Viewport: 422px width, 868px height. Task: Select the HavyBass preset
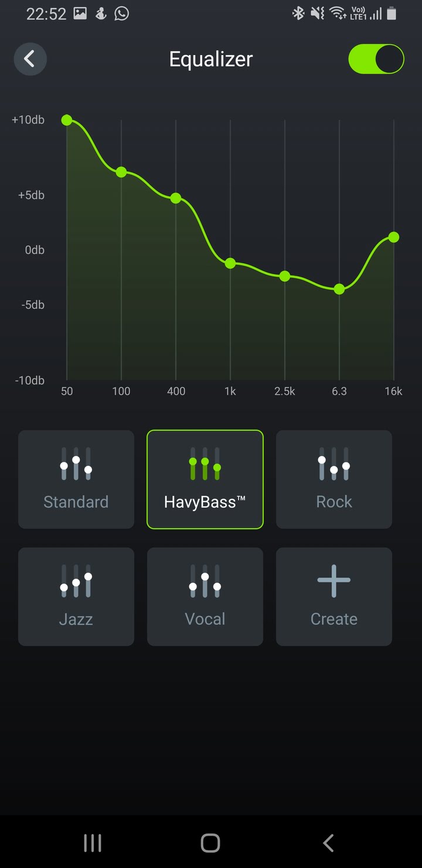click(x=205, y=479)
